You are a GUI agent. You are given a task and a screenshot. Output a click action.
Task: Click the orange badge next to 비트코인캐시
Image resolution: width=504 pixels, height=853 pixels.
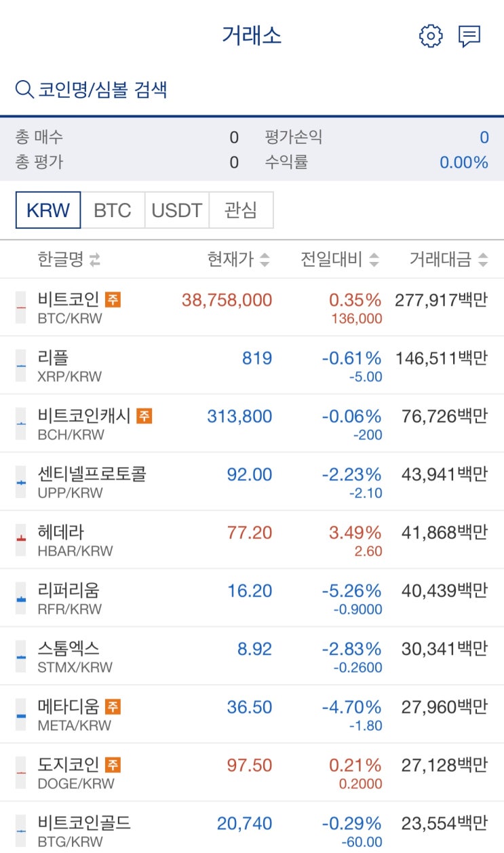click(144, 415)
